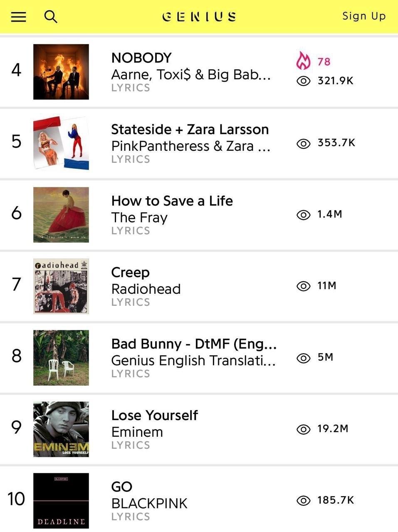
Task: Click the eye icon next to 185.7K
Action: click(303, 500)
